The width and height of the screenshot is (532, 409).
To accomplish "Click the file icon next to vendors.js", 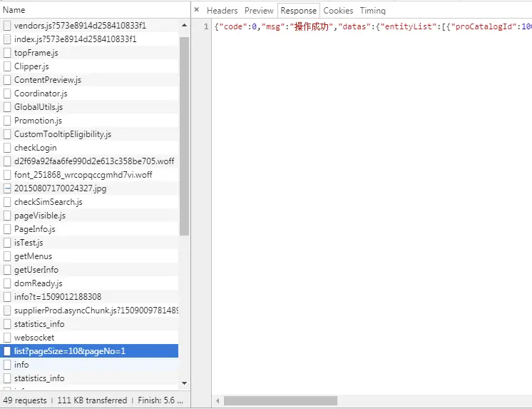I will (7, 26).
